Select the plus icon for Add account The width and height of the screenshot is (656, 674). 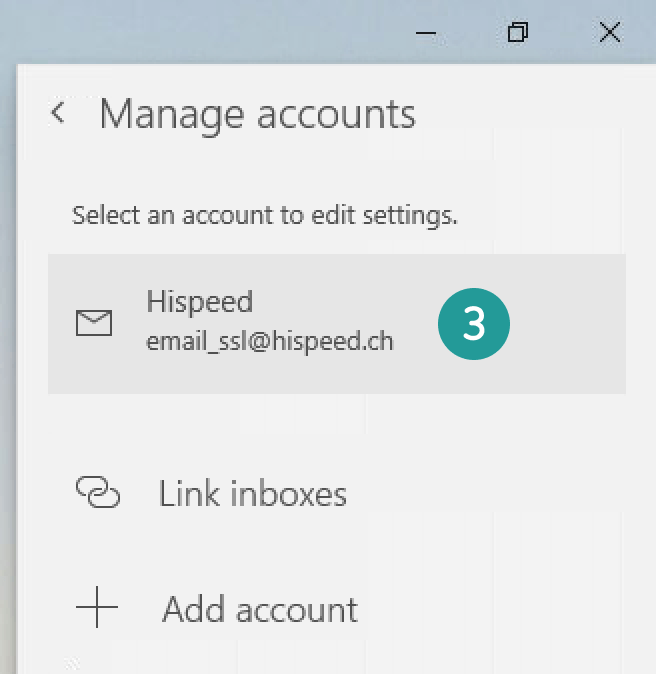point(97,607)
